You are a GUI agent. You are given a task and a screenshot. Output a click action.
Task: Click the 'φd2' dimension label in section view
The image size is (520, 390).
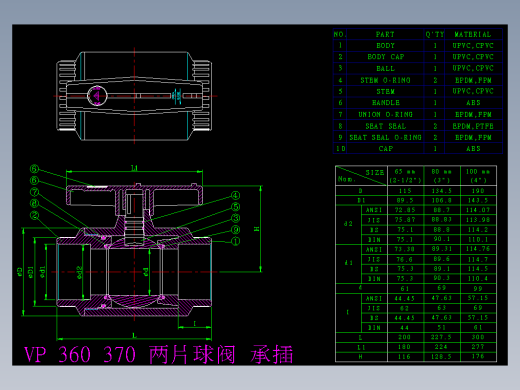click(79, 272)
